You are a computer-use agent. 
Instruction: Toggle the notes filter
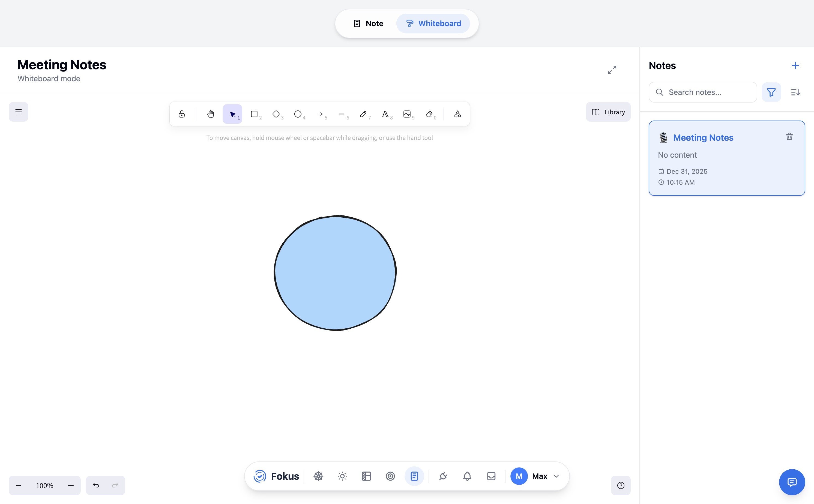click(x=771, y=92)
